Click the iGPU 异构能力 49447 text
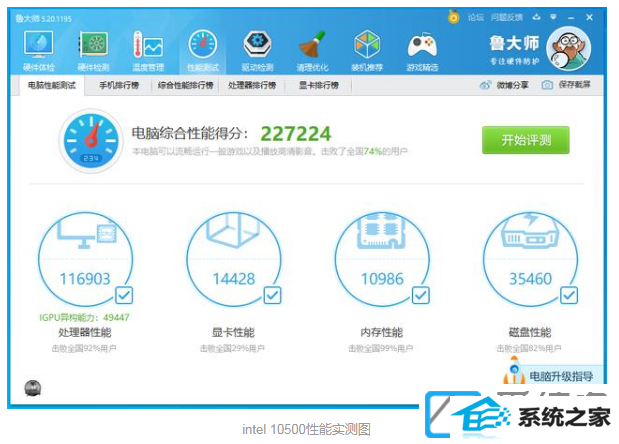619x444 pixels. (x=84, y=317)
